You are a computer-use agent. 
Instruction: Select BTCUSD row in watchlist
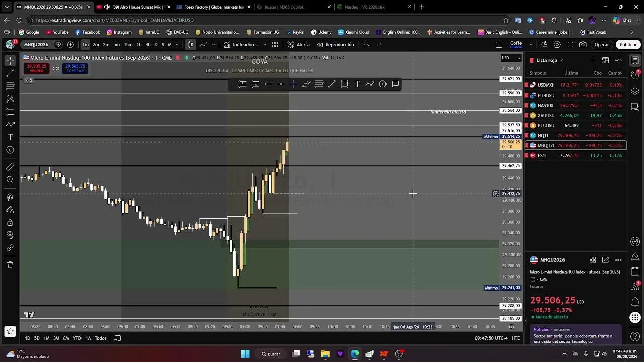click(x=576, y=125)
